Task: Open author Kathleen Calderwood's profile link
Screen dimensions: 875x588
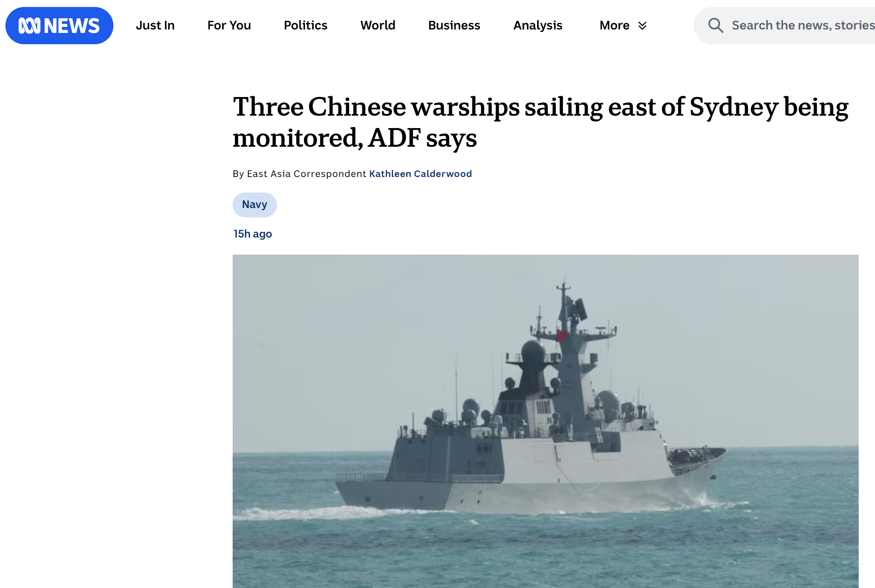Action: 421,173
